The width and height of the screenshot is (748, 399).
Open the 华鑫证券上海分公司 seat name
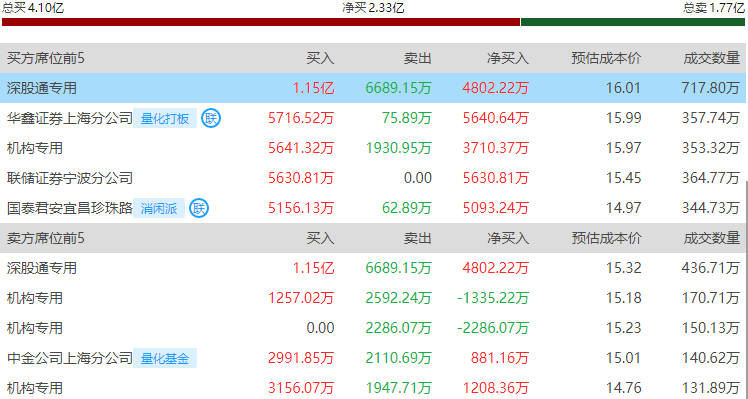[70, 118]
